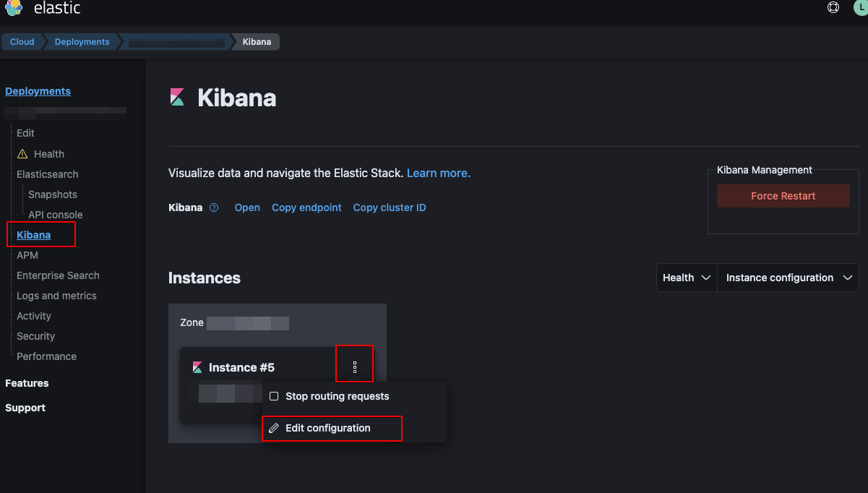The height and width of the screenshot is (493, 868).
Task: Go to the Cloud breadcrumb
Action: coord(22,42)
